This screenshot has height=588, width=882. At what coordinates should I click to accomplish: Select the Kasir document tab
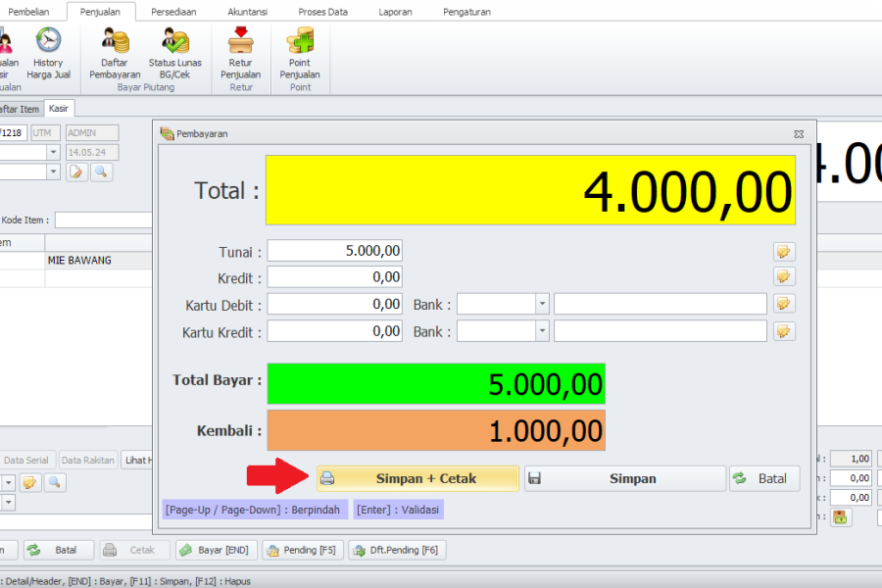tap(59, 108)
